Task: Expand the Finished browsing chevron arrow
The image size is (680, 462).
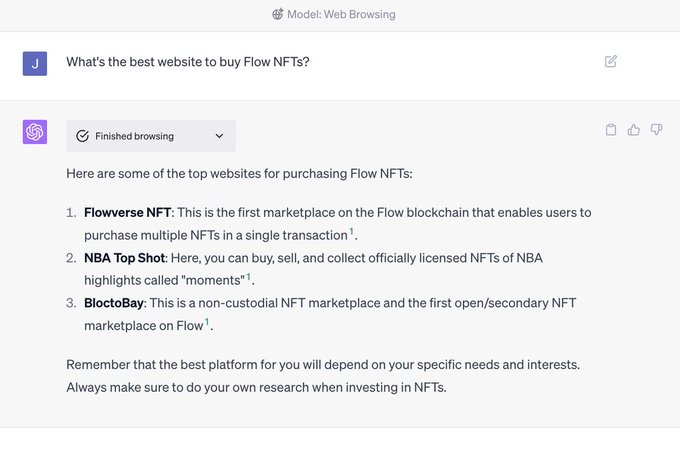Action: (219, 136)
